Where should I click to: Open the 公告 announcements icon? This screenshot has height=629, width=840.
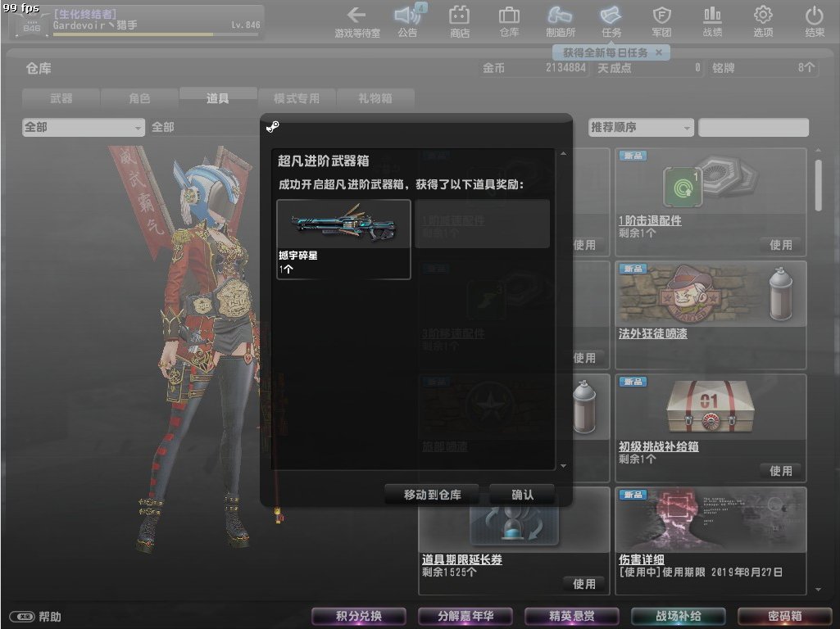click(407, 22)
